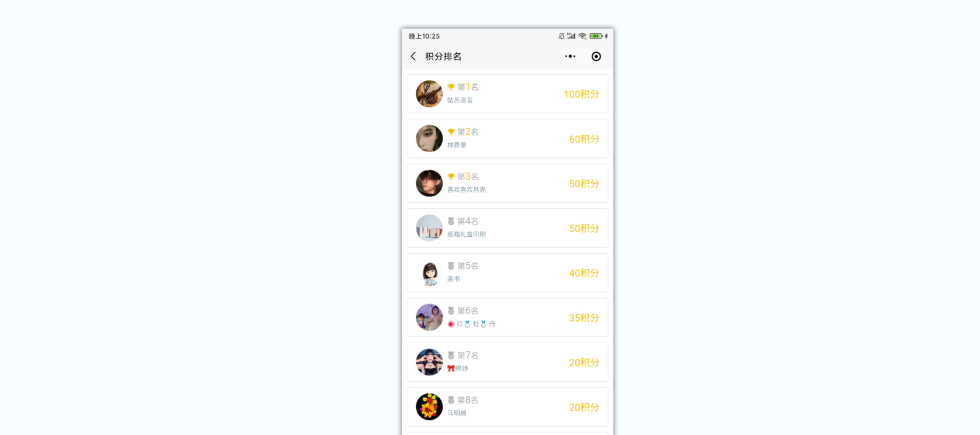Open the three-dot more options menu
Screen dimensions: 980x435
pyautogui.click(x=570, y=56)
